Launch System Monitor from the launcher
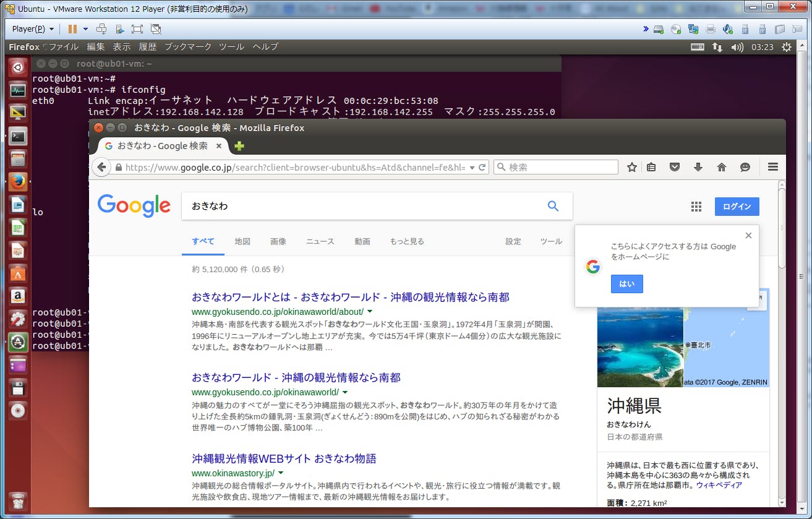 pyautogui.click(x=18, y=90)
